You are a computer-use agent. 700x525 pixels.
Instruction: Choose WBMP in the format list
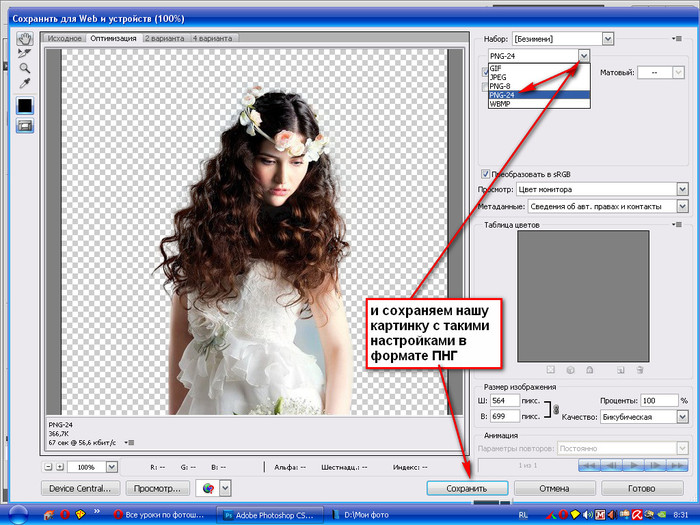(539, 104)
